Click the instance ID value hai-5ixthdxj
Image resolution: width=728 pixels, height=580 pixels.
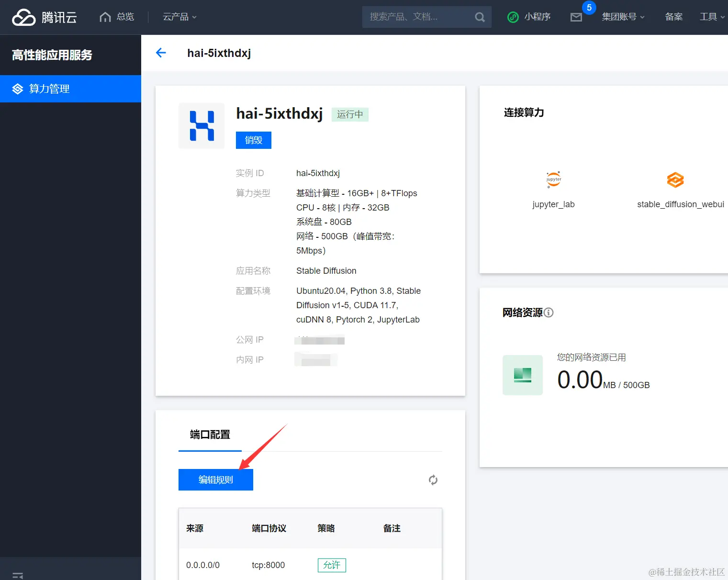pyautogui.click(x=318, y=173)
